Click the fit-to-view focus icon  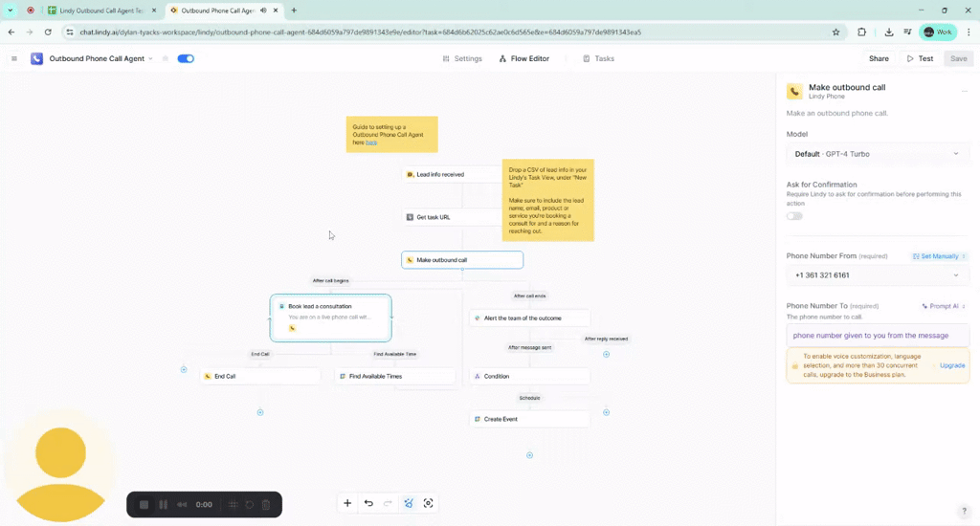[428, 503]
